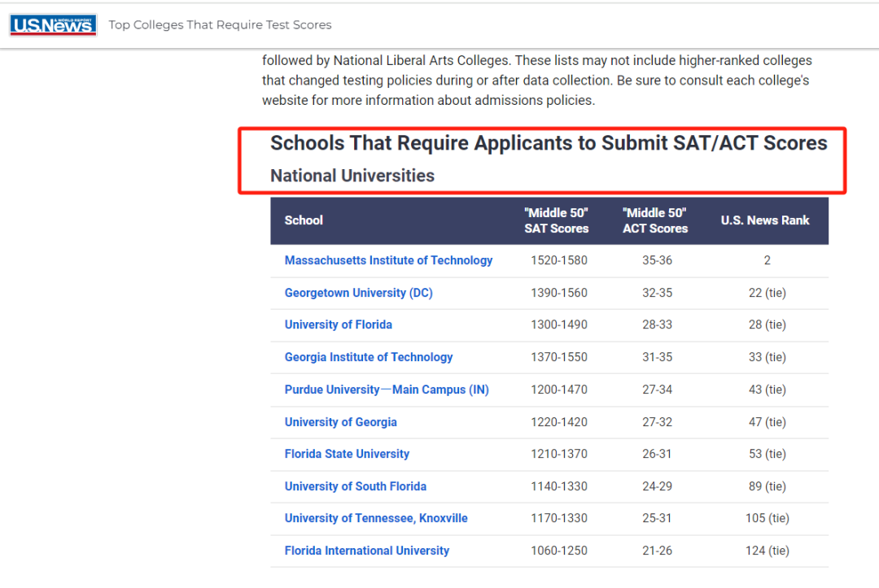
Task: Click the "Top Colleges That Require Test Scores" title
Action: (221, 25)
